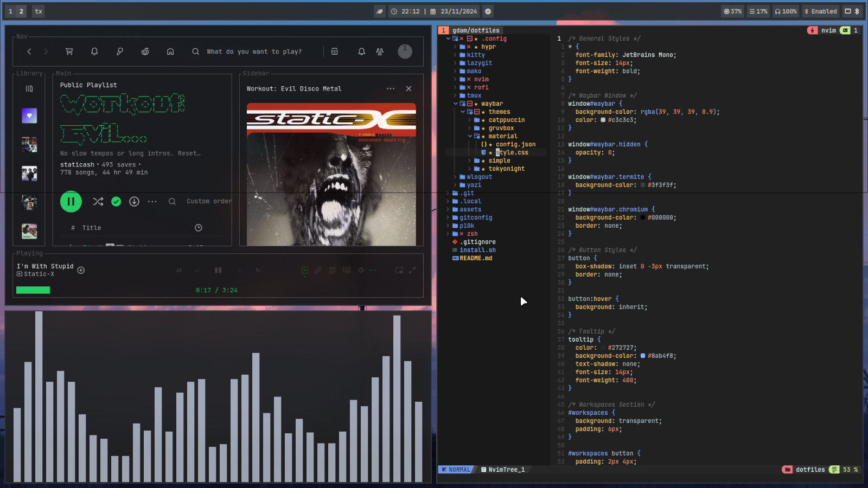Viewport: 868px width, 488px height.
Task: Click the 22:12 clock in the top bar
Action: (406, 11)
